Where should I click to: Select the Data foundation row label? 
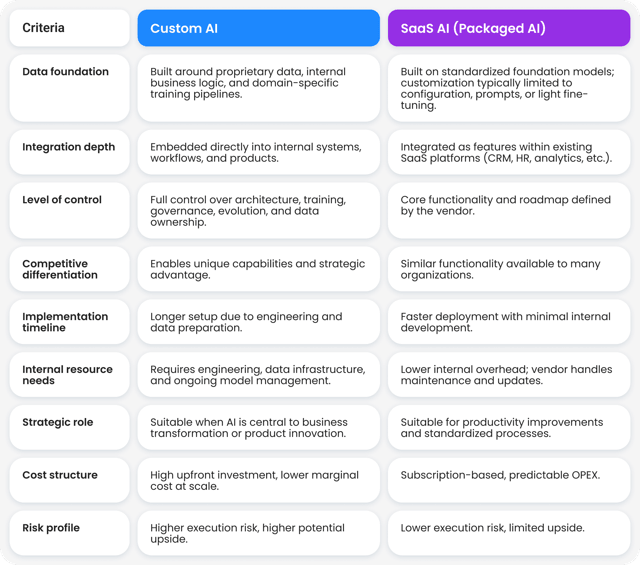[x=66, y=72]
